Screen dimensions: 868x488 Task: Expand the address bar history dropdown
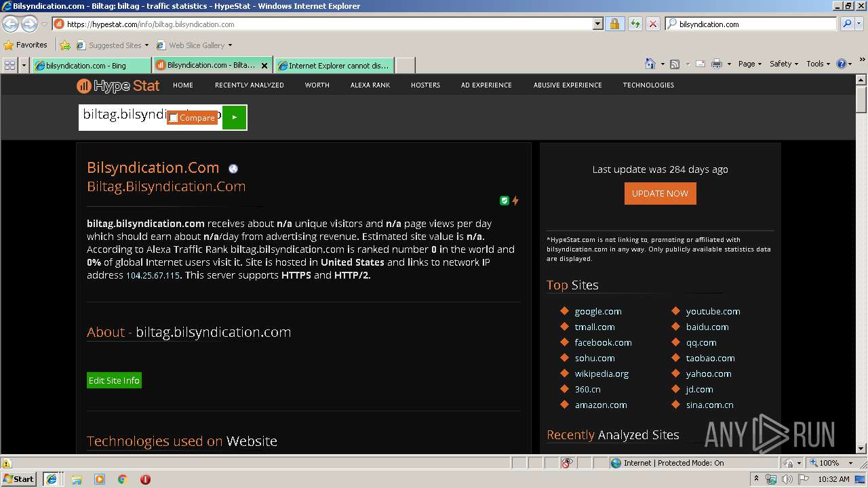click(597, 24)
